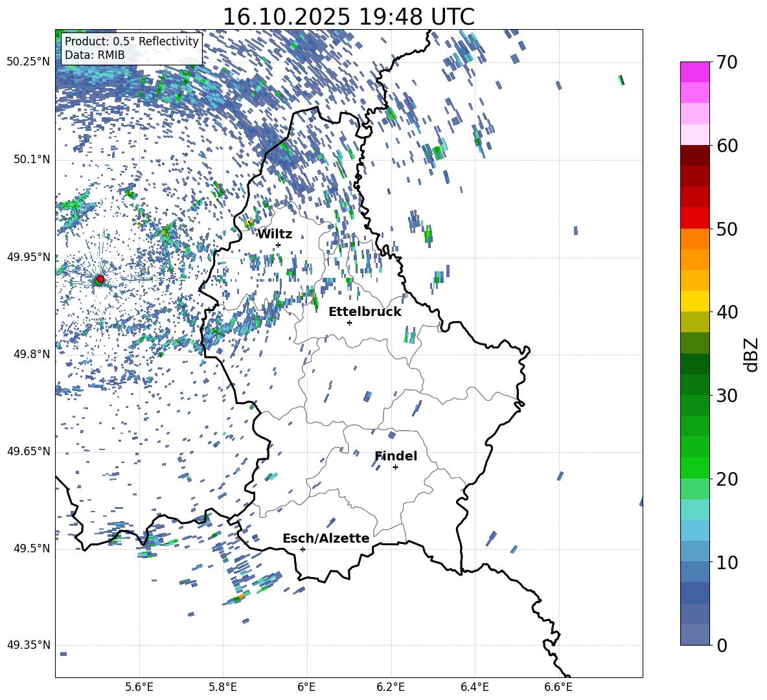Click the 49.5°N latitude label

point(32,548)
